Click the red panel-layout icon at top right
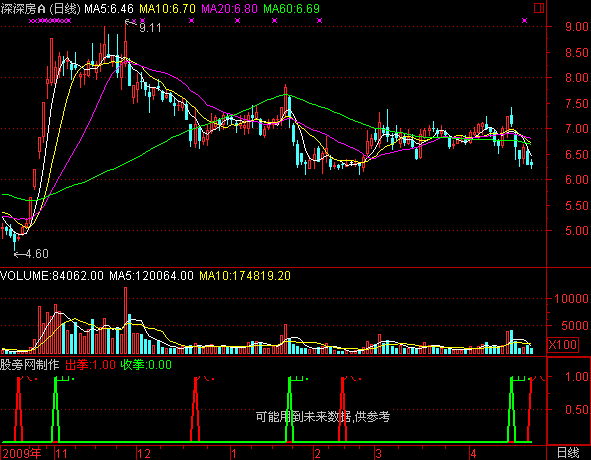591x460 pixels. [x=539, y=8]
